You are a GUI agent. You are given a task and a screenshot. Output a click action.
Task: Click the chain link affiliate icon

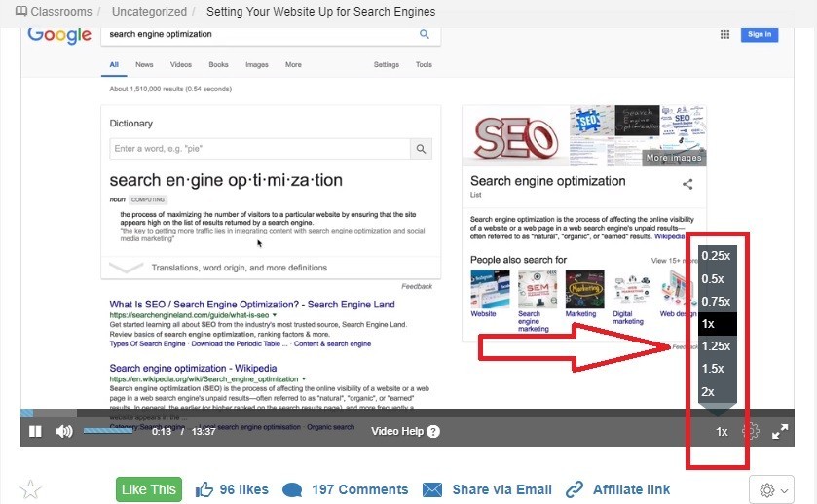pyautogui.click(x=575, y=489)
